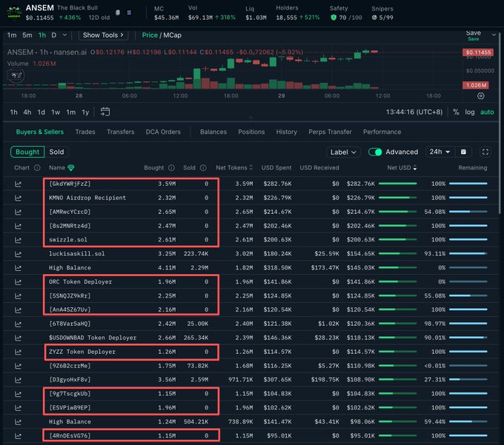Open the Performance tab
Viewport: 504px width, 445px height.
tap(382, 132)
